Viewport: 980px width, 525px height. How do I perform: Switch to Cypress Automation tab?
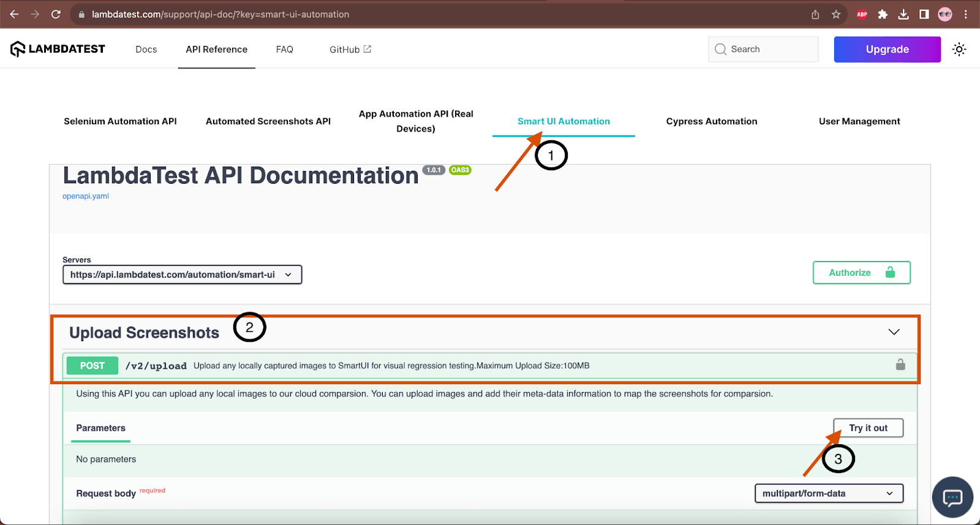coord(712,121)
